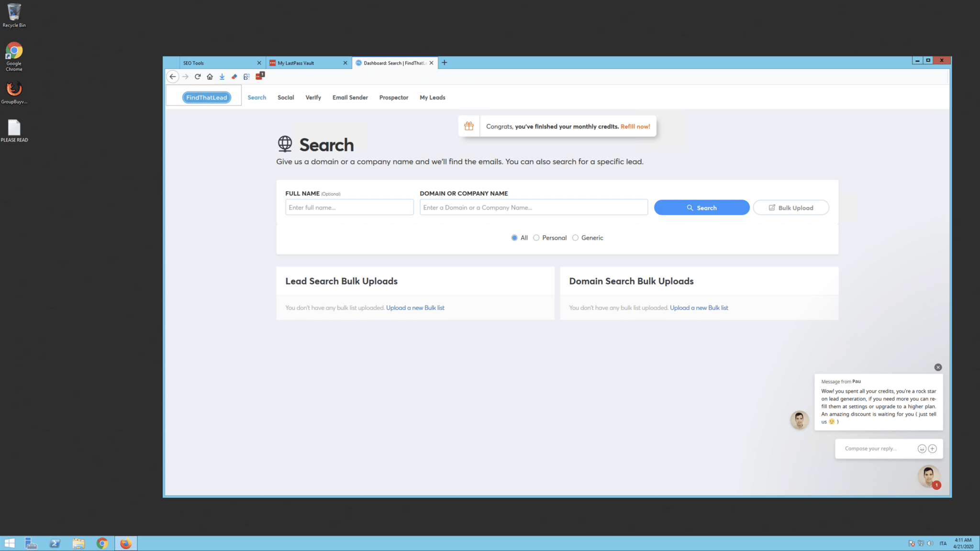Image resolution: width=980 pixels, height=551 pixels.
Task: Click the eraser icon in the browser toolbar
Action: (x=234, y=77)
